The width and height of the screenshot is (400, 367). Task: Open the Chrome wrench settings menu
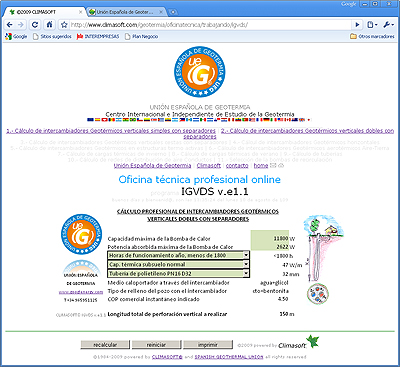click(x=388, y=25)
